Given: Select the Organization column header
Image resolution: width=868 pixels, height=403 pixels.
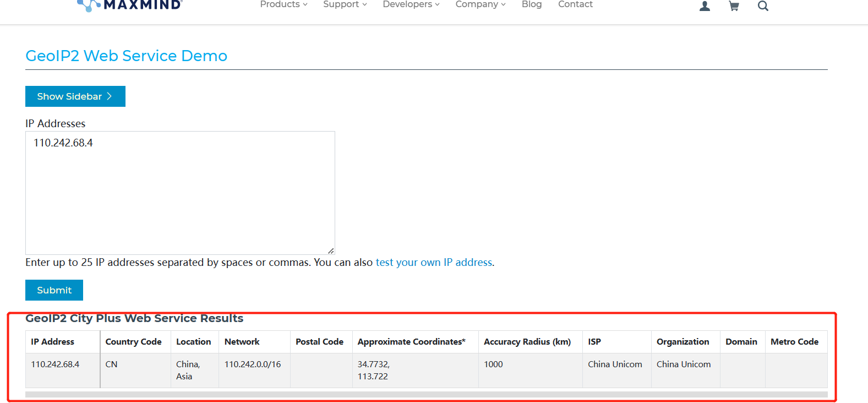Looking at the screenshot, I should [x=686, y=342].
